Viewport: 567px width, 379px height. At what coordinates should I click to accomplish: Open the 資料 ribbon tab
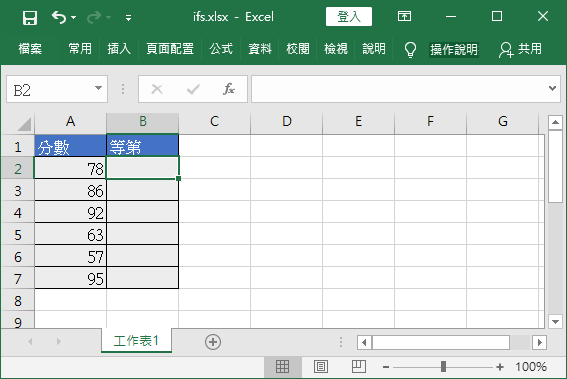coord(260,48)
